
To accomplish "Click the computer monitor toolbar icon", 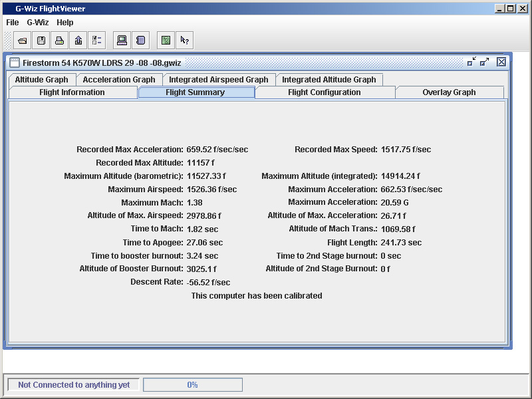I will pos(122,41).
